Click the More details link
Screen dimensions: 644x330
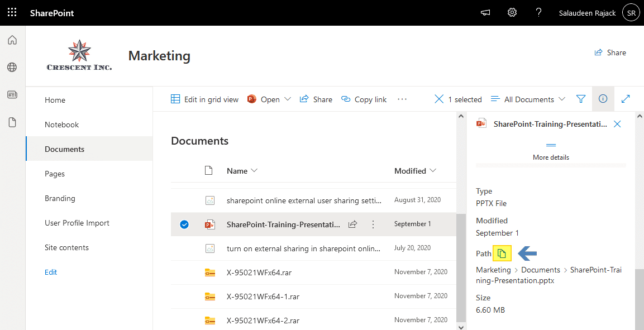pyautogui.click(x=551, y=157)
